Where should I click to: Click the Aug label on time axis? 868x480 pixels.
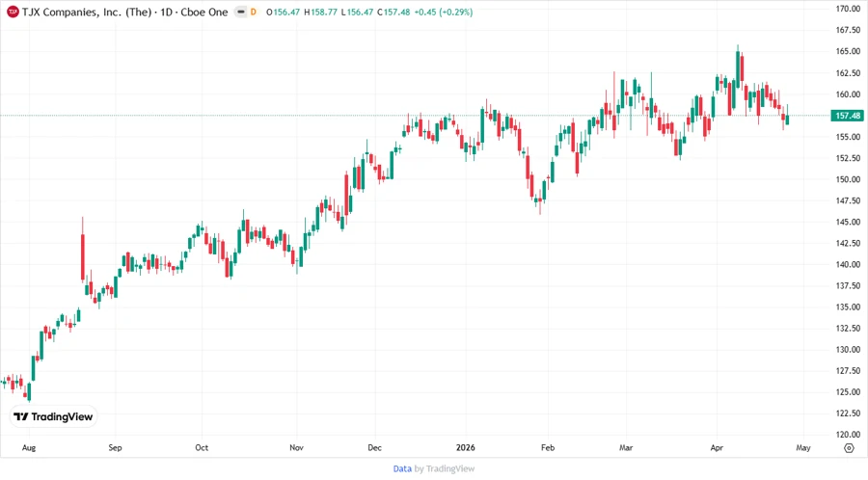29,447
